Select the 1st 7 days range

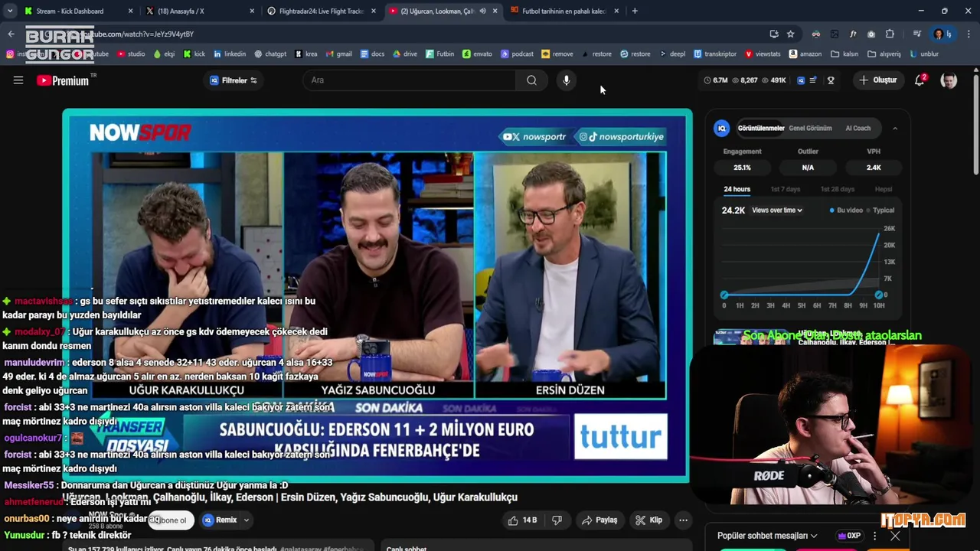coord(785,189)
